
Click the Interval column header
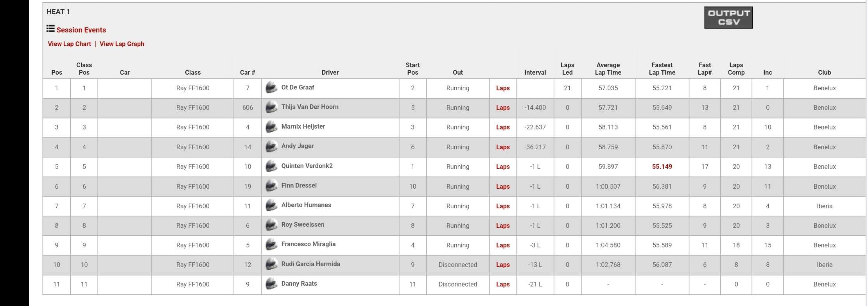pos(535,73)
